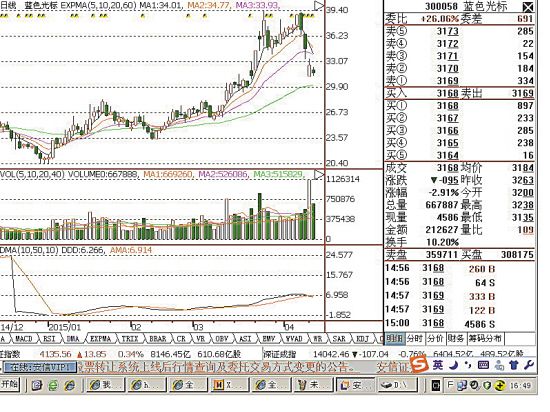550x412 pixels.
Task: Toggle the Sogou punctuation mode icon
Action: [468, 365]
